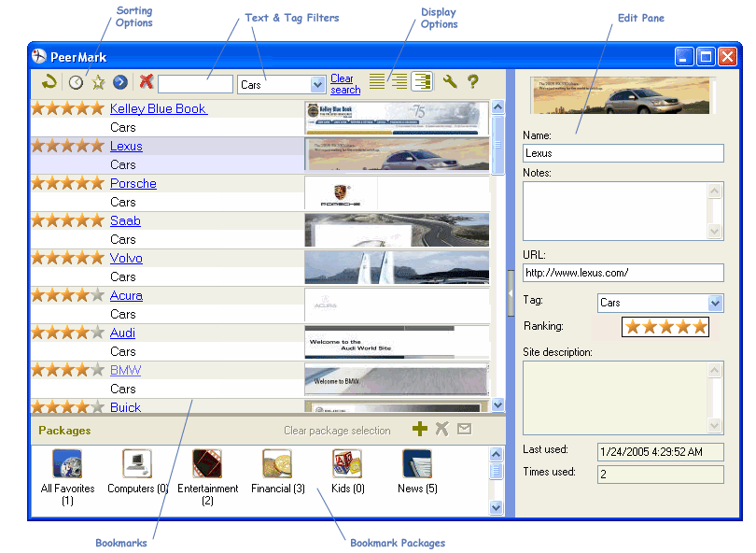The image size is (756, 553).
Task: Open the Financial (3) package
Action: pos(278,472)
